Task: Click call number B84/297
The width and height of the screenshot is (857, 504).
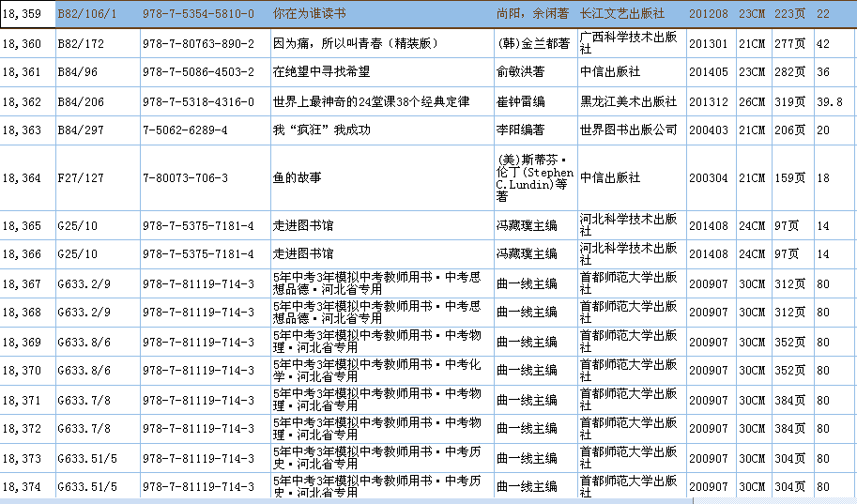Action: (98, 130)
